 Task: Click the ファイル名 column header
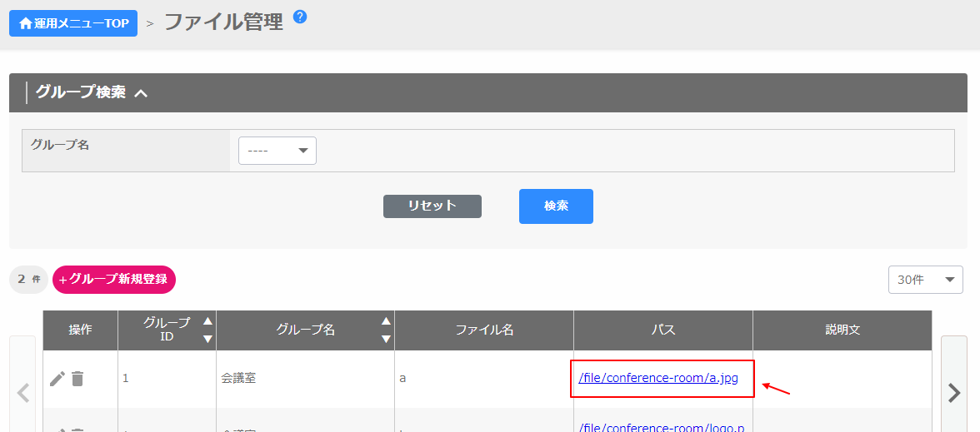[x=484, y=330]
